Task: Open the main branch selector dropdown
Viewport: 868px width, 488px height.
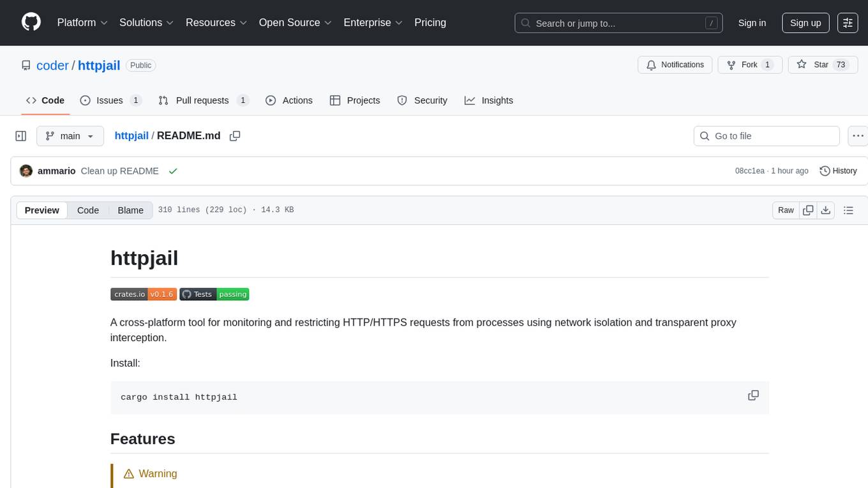Action: [x=70, y=136]
